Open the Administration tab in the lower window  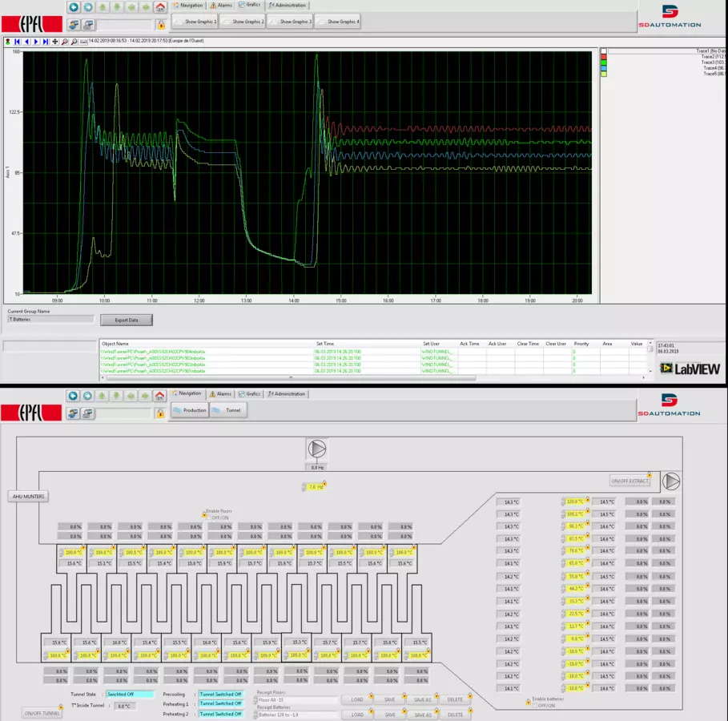click(x=288, y=394)
